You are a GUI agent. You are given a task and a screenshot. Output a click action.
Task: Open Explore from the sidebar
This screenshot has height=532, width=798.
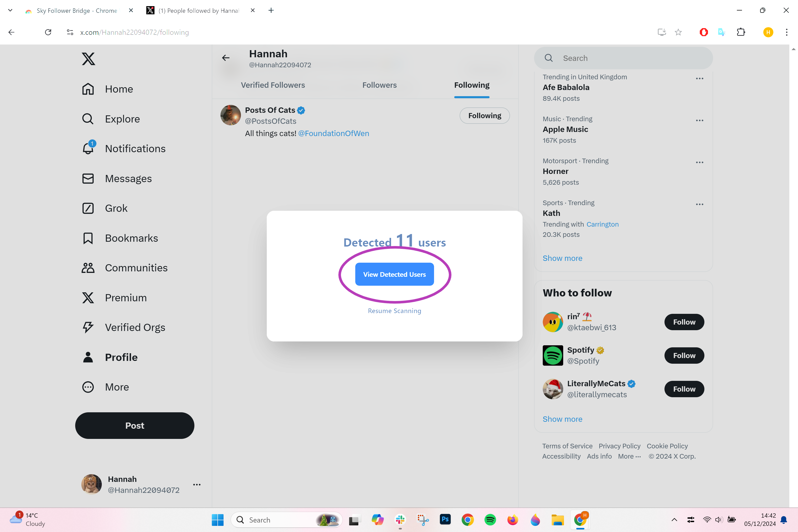pyautogui.click(x=110, y=119)
